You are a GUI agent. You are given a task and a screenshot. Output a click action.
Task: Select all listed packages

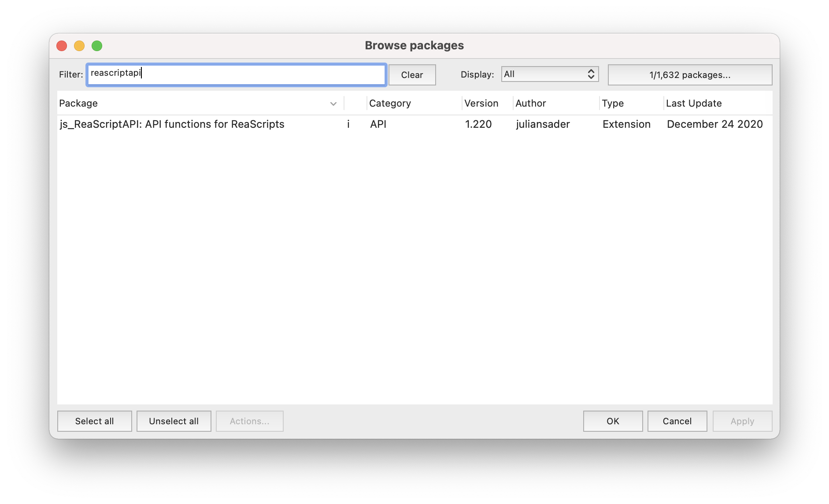pos(94,421)
